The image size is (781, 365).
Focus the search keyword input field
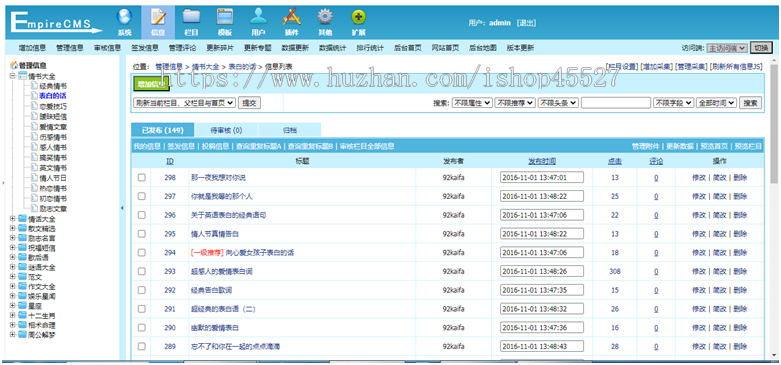click(x=616, y=103)
